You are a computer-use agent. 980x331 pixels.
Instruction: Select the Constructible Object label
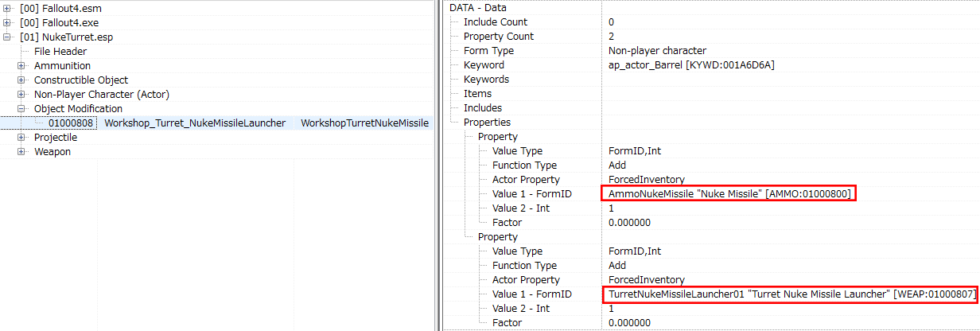tap(80, 80)
